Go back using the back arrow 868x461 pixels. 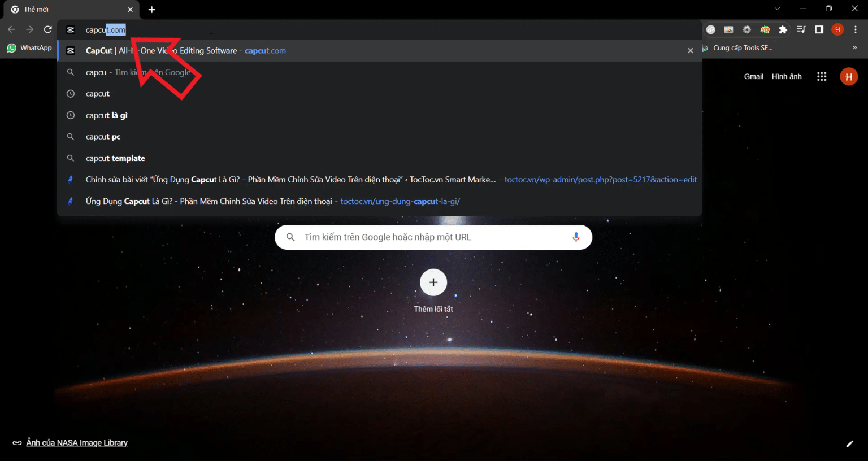tap(12, 29)
